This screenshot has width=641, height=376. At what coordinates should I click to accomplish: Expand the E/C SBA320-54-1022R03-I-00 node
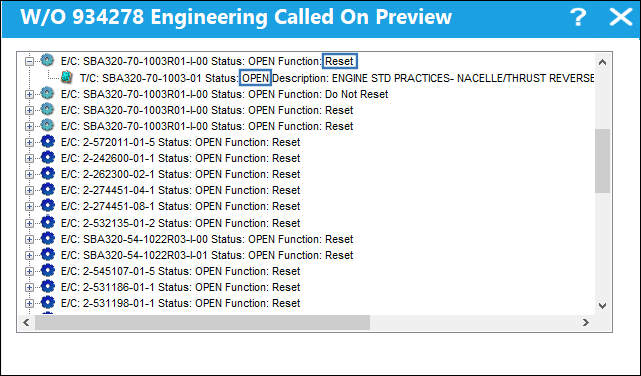coord(29,239)
